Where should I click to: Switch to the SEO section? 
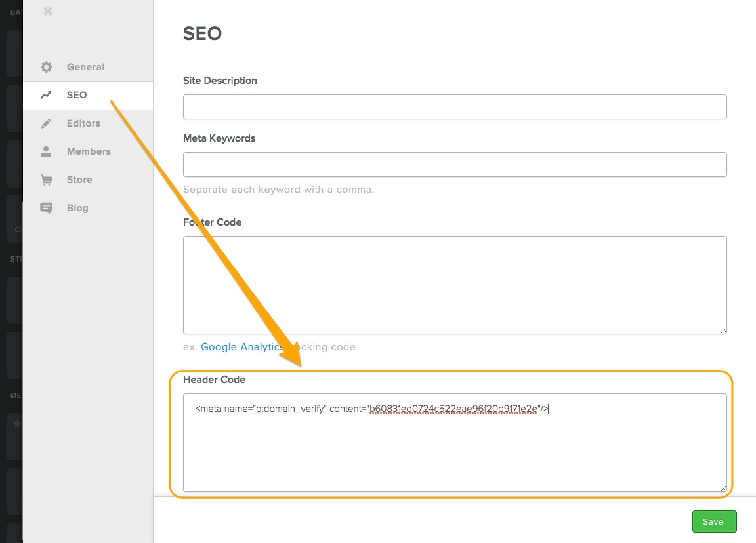pyautogui.click(x=77, y=94)
